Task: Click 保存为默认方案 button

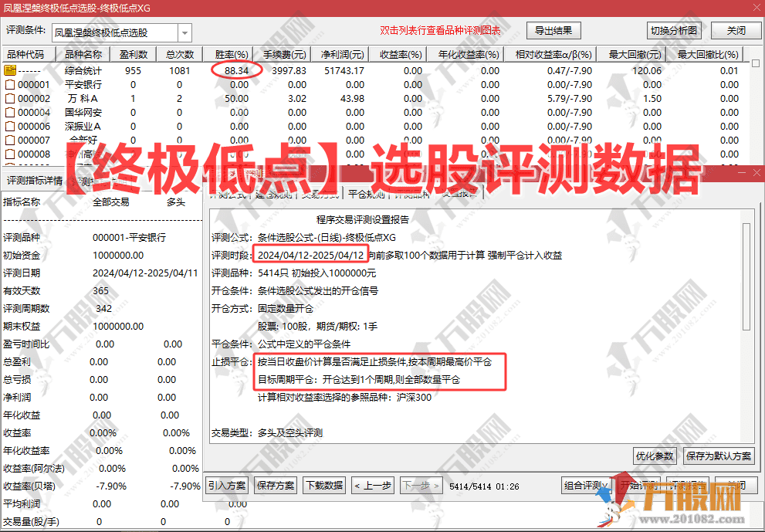Action: click(x=719, y=456)
